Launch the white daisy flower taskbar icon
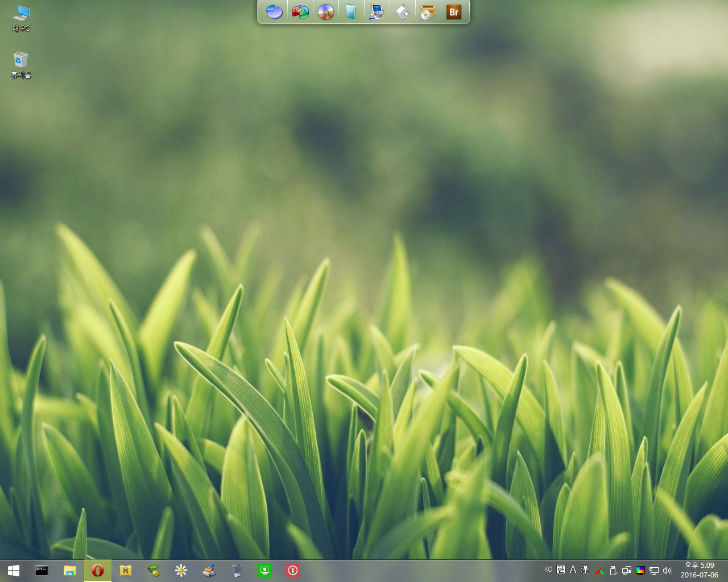 tap(181, 571)
